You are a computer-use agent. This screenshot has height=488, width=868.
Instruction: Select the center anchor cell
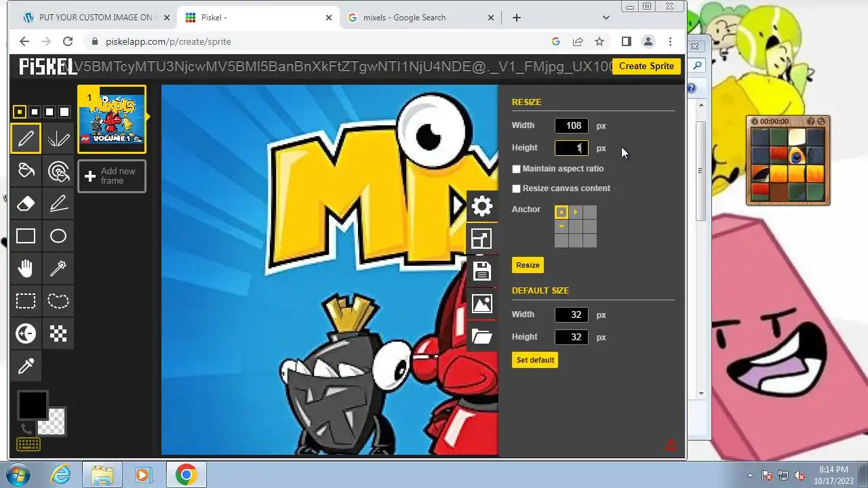[x=576, y=226]
